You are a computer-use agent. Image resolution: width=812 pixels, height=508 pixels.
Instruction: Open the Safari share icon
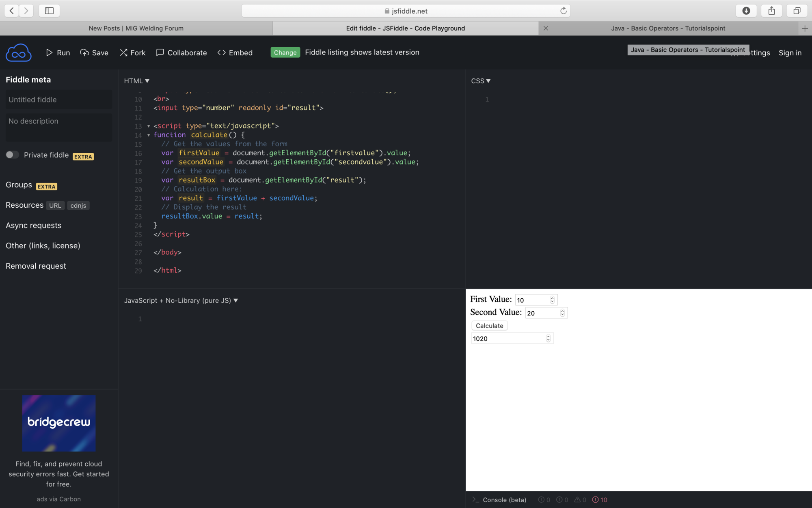[771, 11]
